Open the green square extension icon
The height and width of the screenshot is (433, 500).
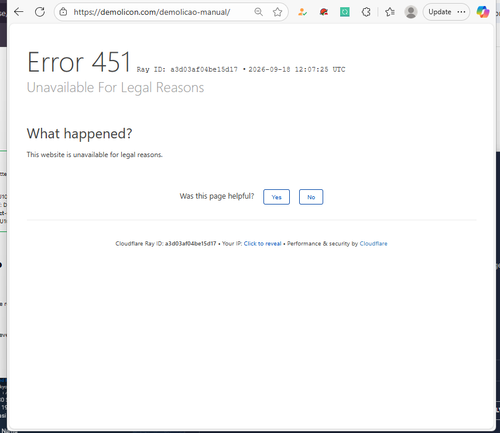[345, 12]
